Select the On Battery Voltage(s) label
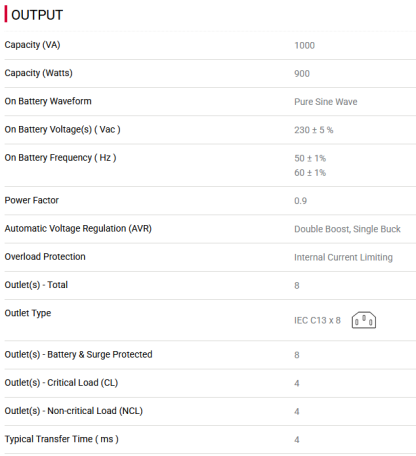The width and height of the screenshot is (416, 456). (x=62, y=129)
